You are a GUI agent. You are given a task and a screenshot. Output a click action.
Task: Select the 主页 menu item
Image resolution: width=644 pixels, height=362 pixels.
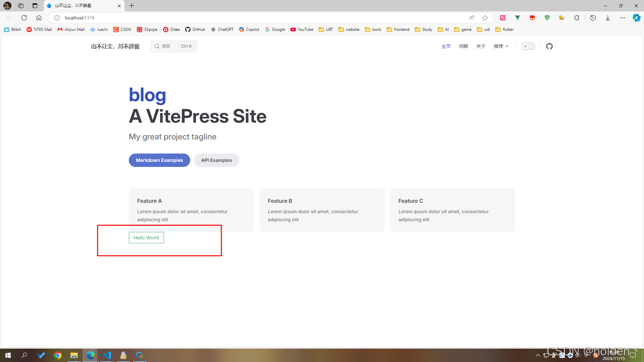(446, 46)
